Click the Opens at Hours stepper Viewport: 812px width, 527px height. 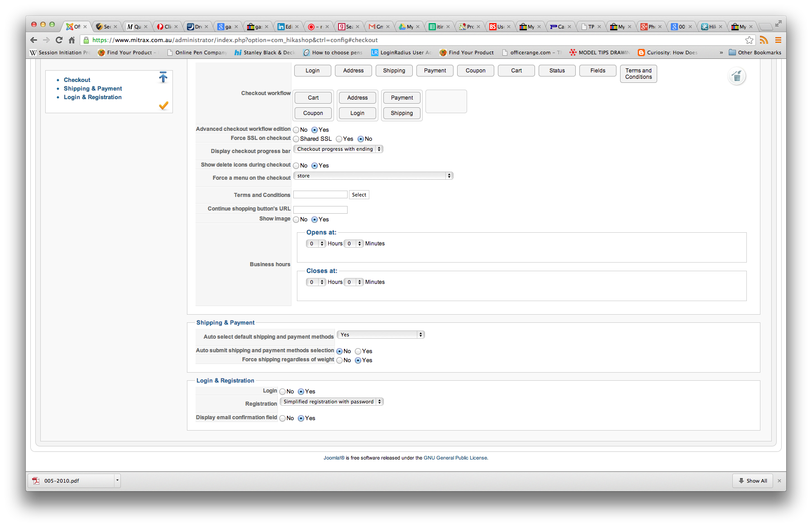click(x=316, y=244)
